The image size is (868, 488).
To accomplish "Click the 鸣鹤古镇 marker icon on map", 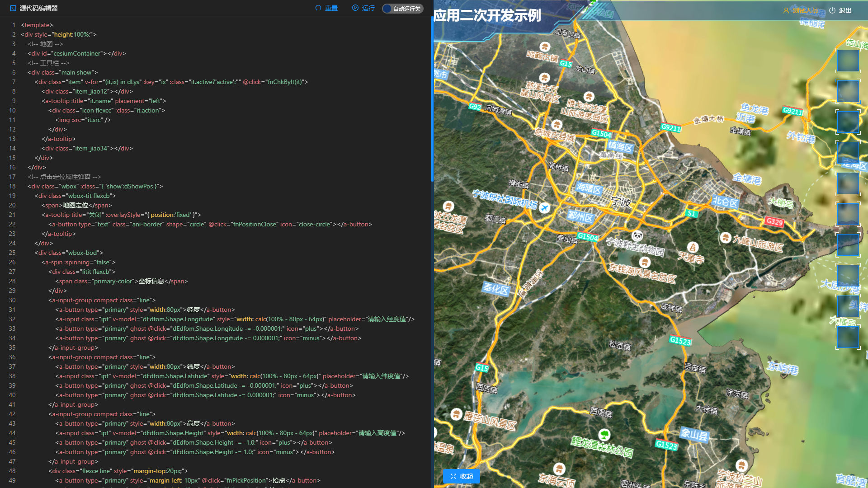I will 545,47.
